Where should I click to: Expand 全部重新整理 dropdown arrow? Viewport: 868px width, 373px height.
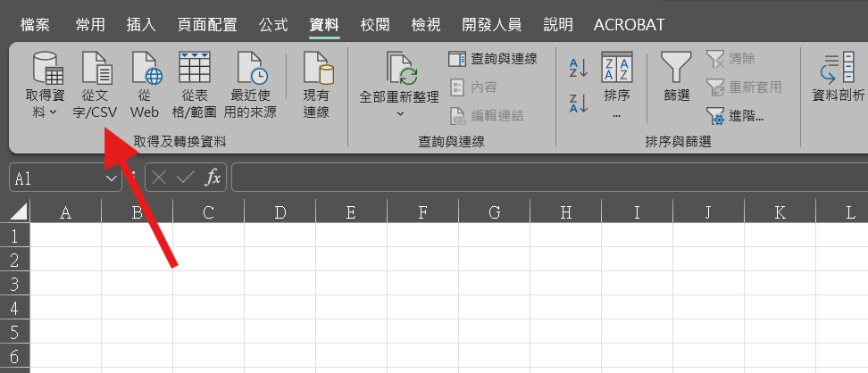click(400, 113)
